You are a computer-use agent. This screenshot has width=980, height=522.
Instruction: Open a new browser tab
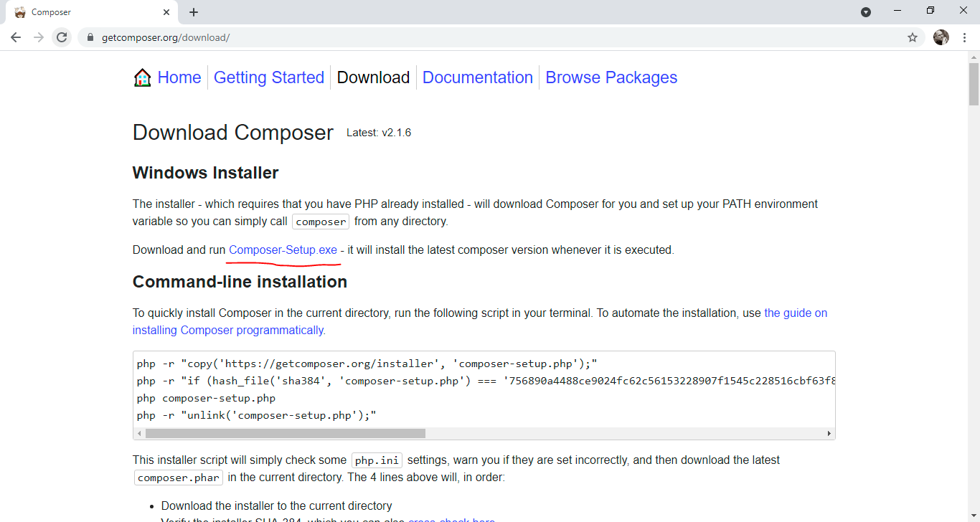[x=194, y=12]
